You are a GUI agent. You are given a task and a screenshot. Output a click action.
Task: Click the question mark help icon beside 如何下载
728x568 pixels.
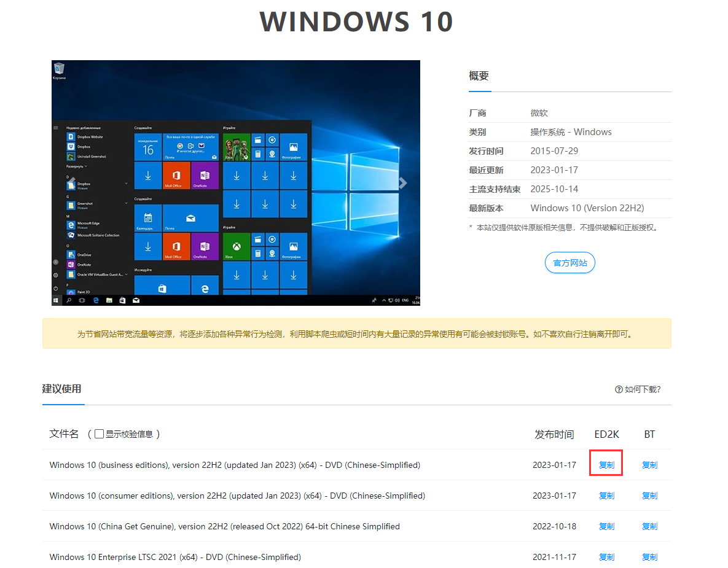click(619, 389)
